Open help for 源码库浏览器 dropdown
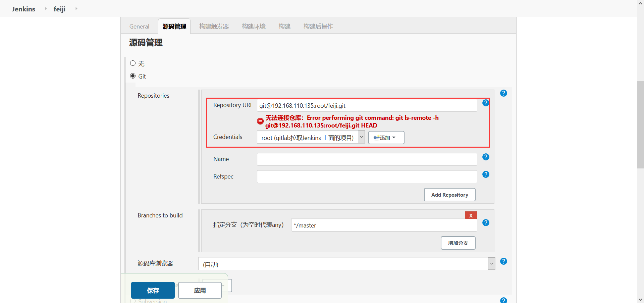 coord(503,261)
